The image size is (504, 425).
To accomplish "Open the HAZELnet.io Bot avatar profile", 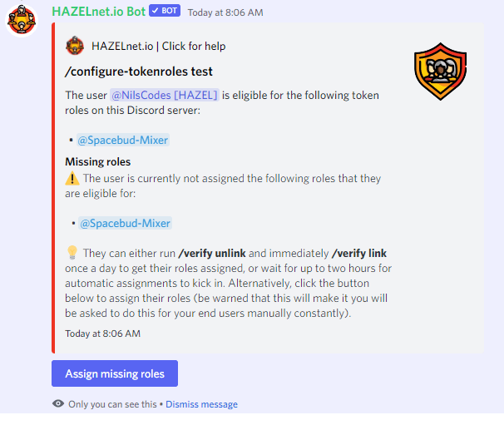I will pyautogui.click(x=22, y=21).
